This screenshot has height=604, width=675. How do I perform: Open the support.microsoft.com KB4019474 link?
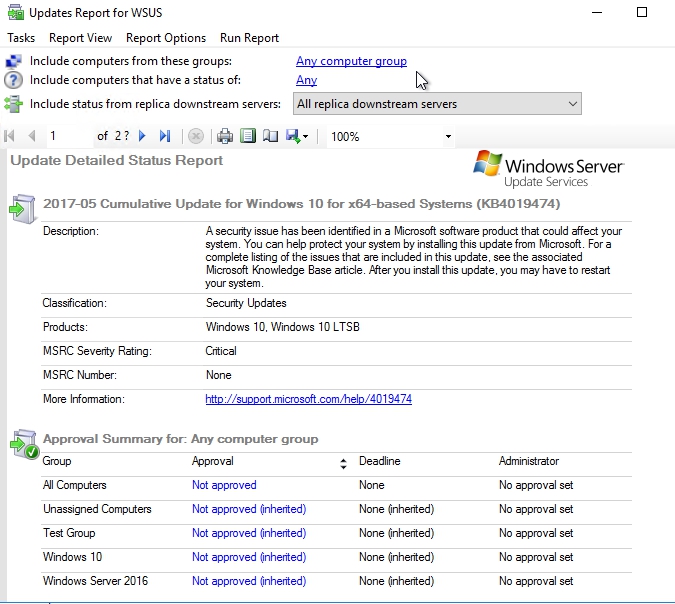click(308, 399)
